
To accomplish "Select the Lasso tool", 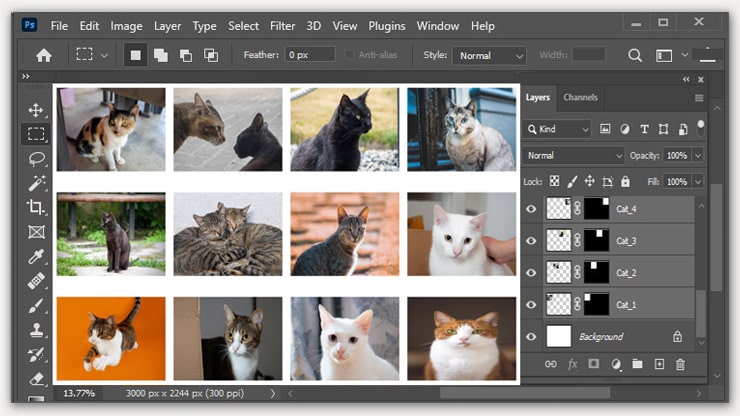I will 36,158.
